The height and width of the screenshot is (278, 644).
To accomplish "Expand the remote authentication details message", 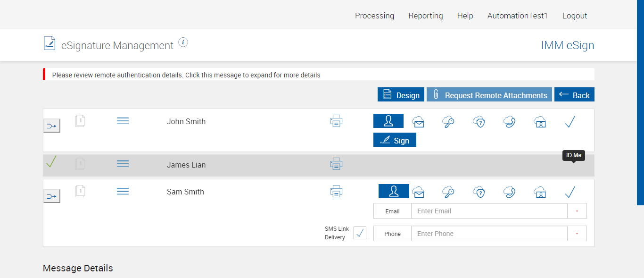I will click(186, 75).
